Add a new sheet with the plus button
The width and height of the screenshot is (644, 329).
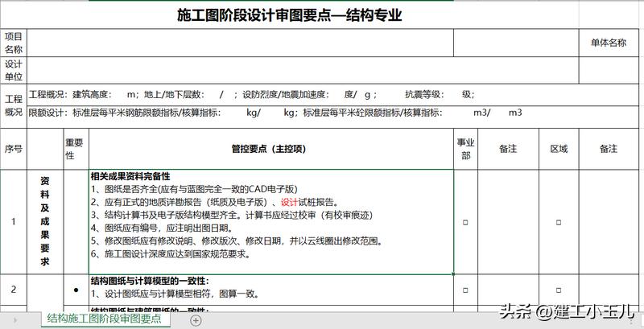point(196,320)
